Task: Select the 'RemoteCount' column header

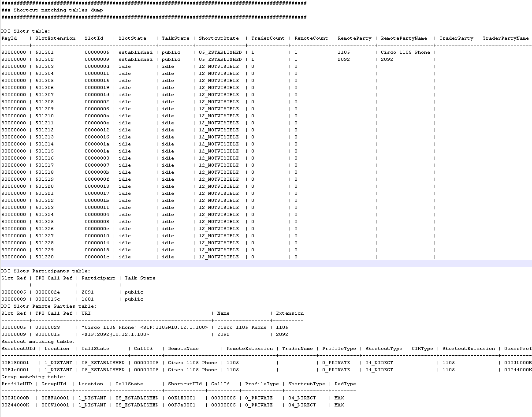Action: pos(311,38)
